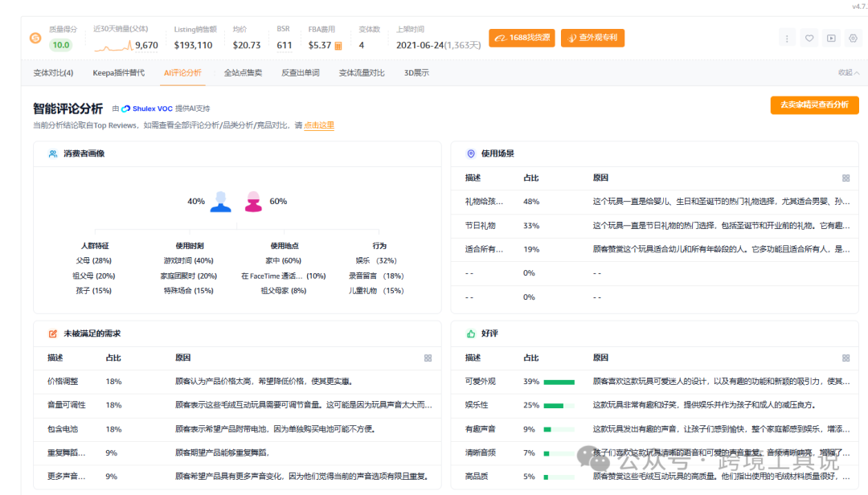Click the 智能评论分析 heading

tap(68, 108)
